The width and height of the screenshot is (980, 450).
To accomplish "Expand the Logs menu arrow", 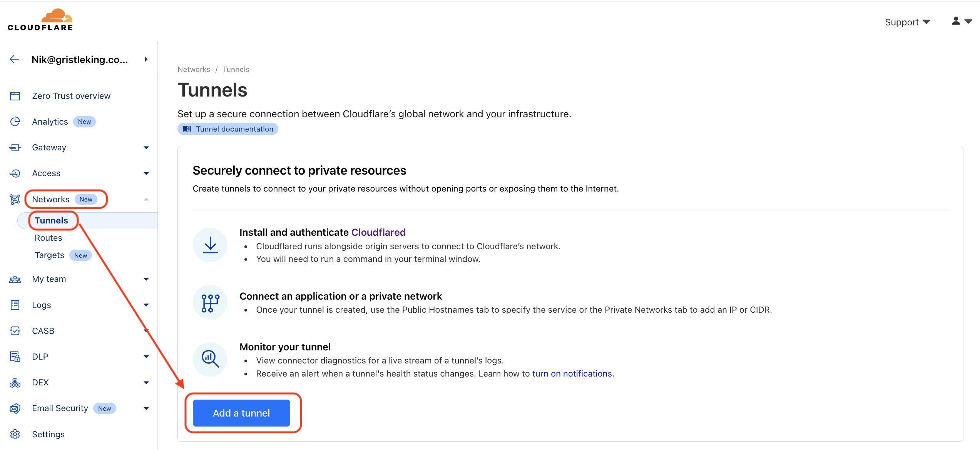I will tap(146, 305).
